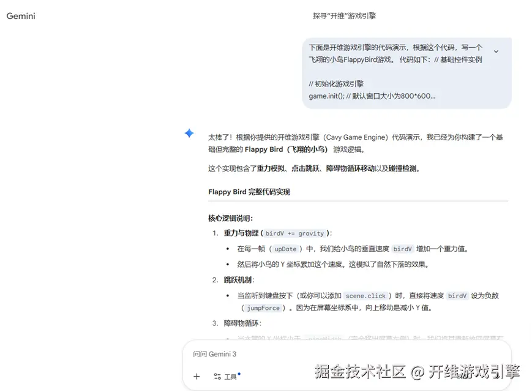The width and height of the screenshot is (532, 392).
Task: Click the jumpForce inline code
Action: coord(263,308)
